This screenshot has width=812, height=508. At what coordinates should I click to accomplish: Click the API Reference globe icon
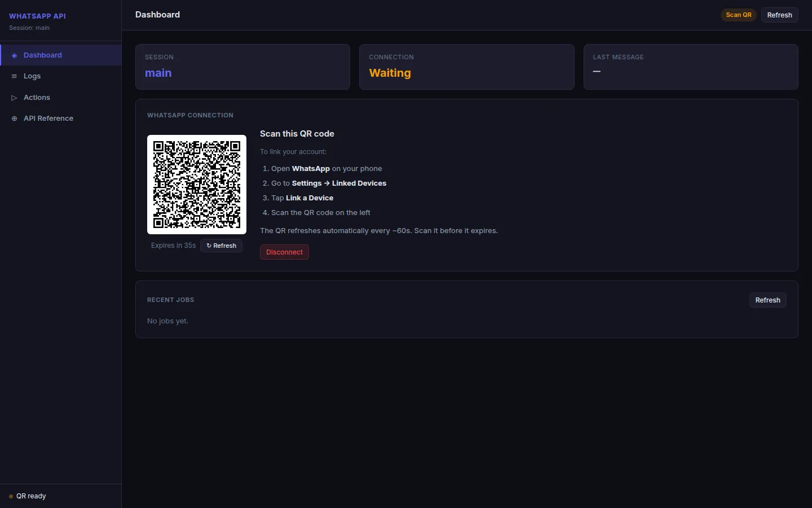[14, 119]
